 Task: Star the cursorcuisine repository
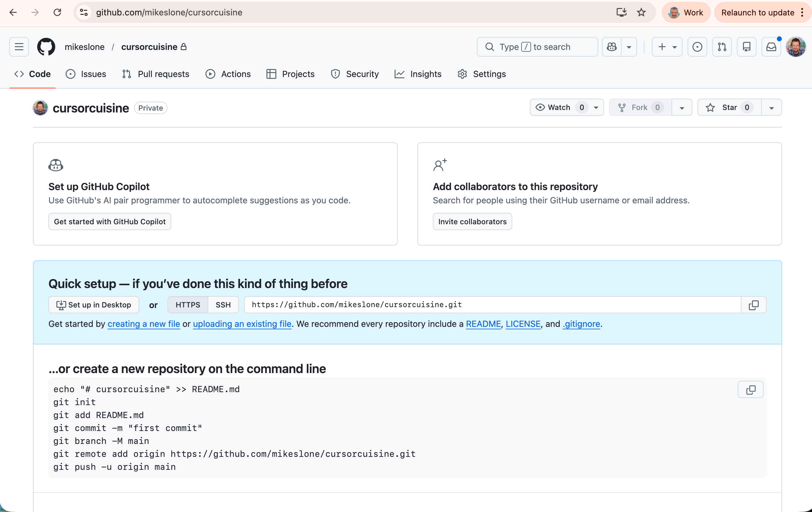(x=729, y=108)
